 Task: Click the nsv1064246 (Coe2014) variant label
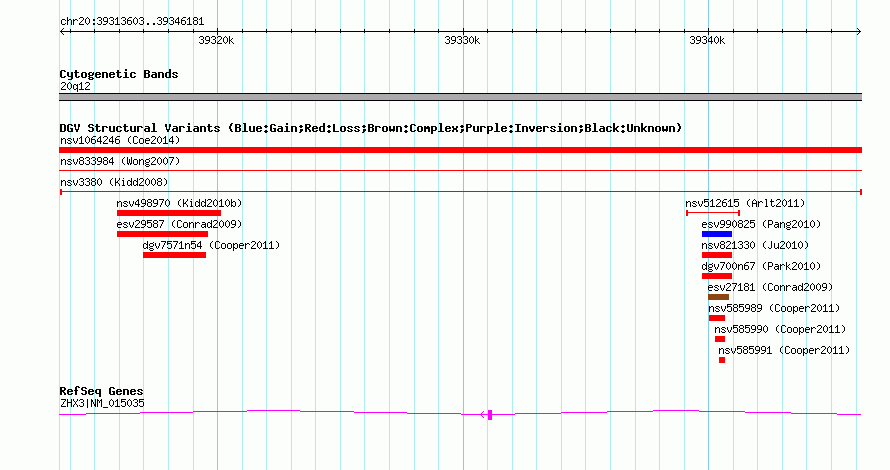click(120, 140)
